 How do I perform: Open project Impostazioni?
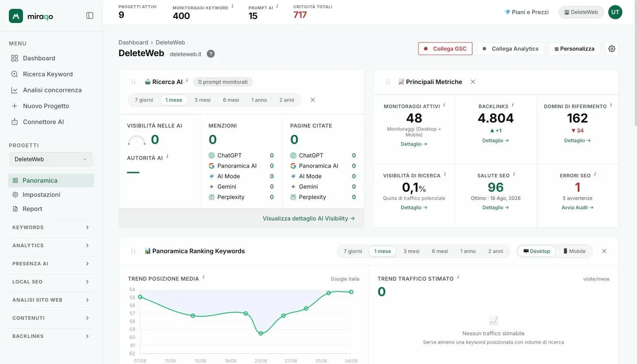point(51,195)
